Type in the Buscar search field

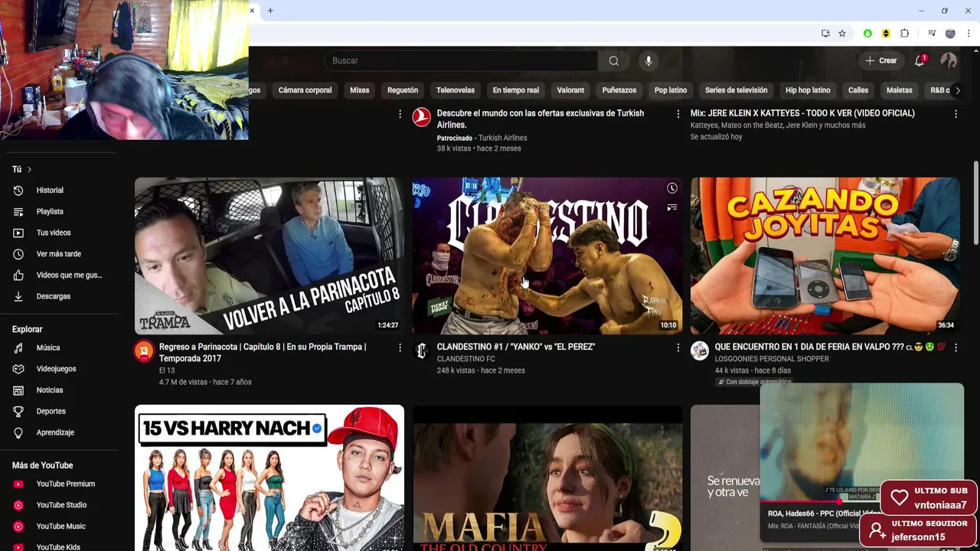pos(461,60)
